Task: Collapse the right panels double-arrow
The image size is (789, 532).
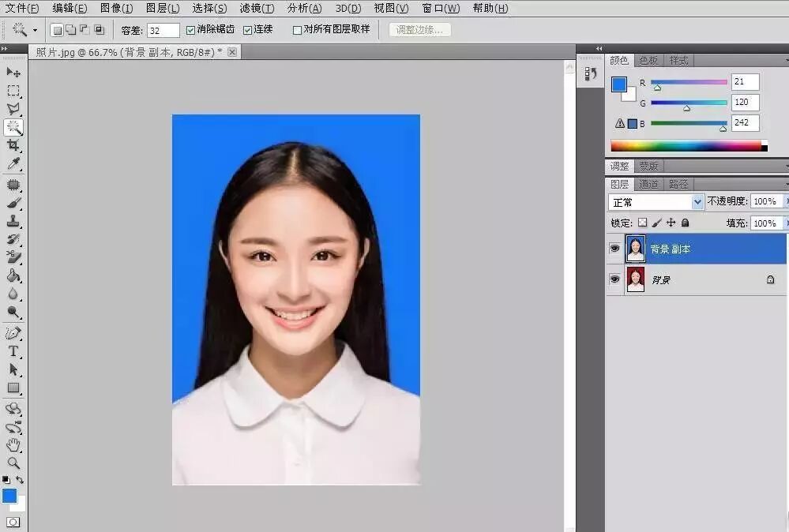Action: (599, 49)
